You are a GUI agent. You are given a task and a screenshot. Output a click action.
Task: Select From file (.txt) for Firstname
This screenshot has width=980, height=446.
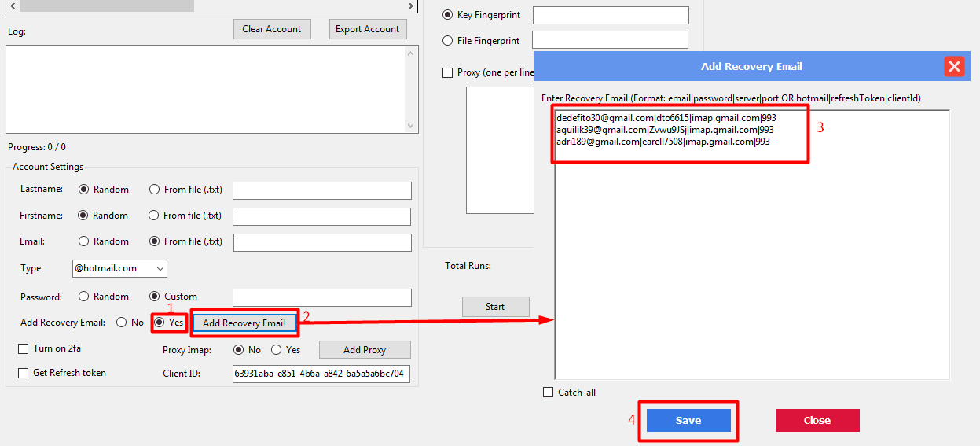[x=155, y=216]
